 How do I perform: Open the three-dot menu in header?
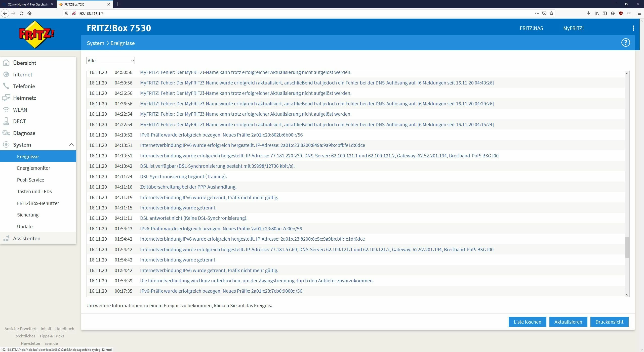[633, 28]
